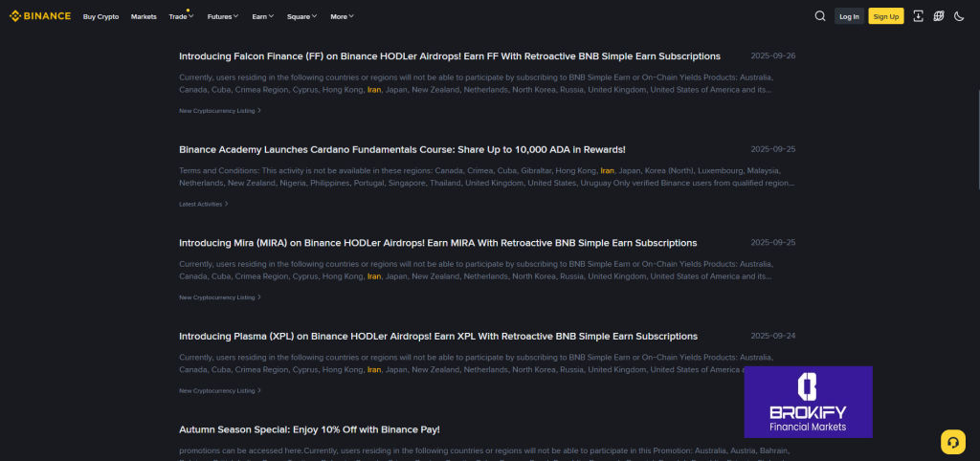Open the More menu

click(x=342, y=16)
